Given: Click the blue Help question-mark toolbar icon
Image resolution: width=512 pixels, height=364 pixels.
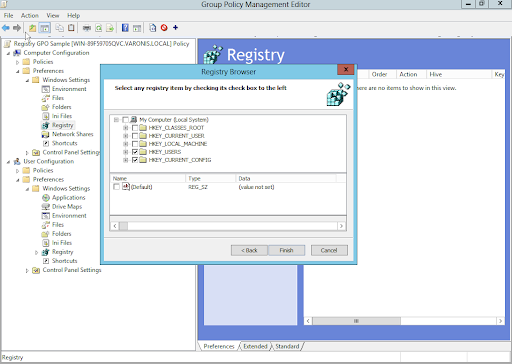Looking at the screenshot, I should coord(125,28).
